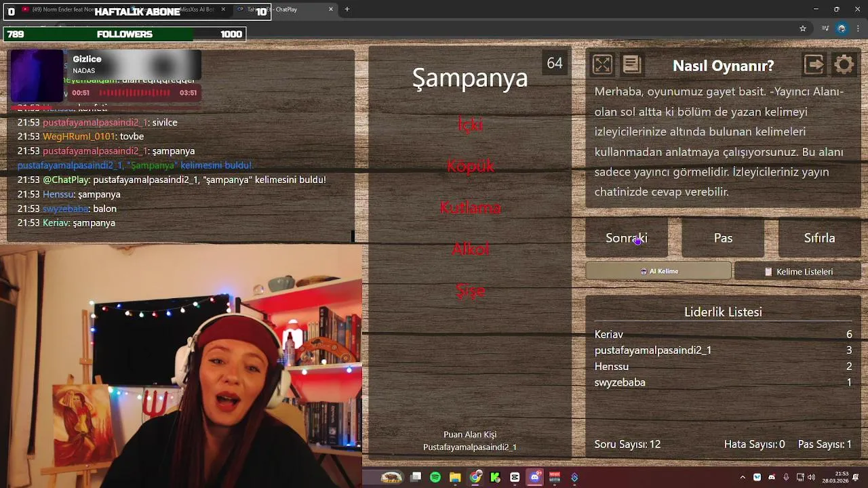Click the taboo word İçki

(470, 125)
